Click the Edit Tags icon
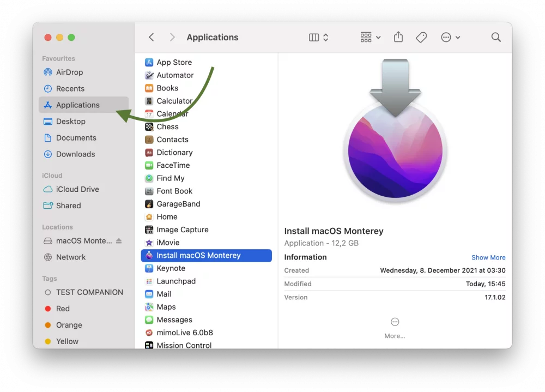545x392 pixels. point(421,37)
